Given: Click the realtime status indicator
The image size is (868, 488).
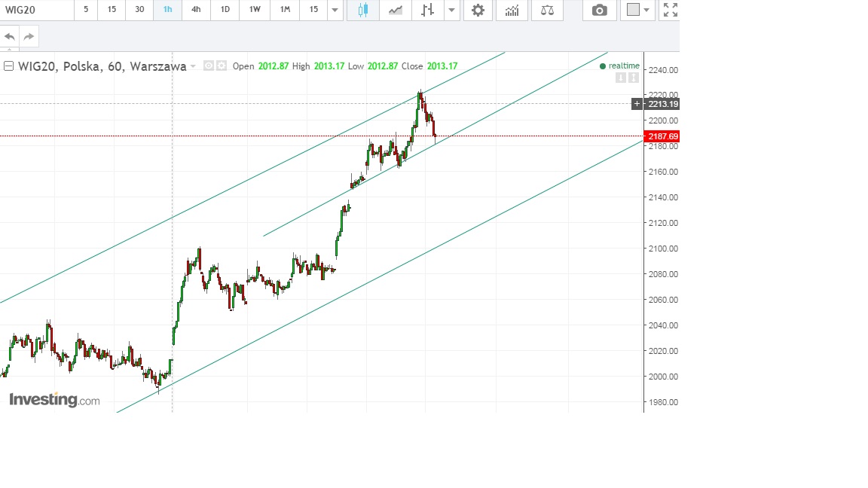Looking at the screenshot, I should tap(619, 66).
